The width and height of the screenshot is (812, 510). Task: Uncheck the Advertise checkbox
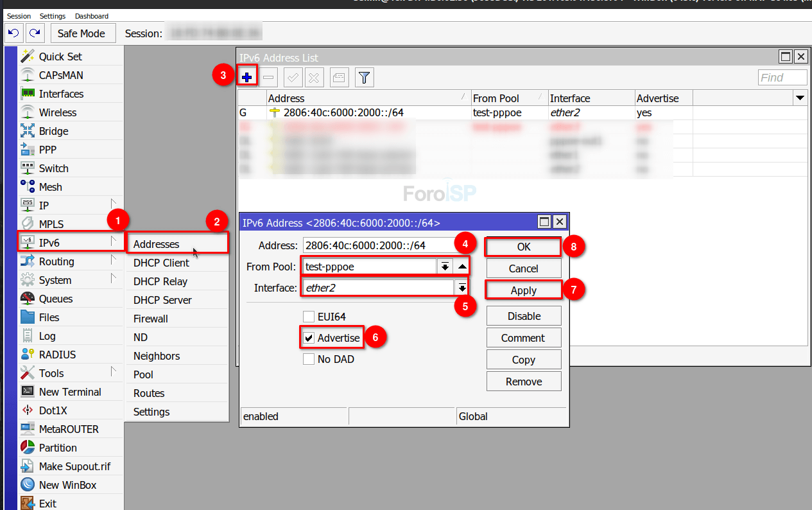309,338
